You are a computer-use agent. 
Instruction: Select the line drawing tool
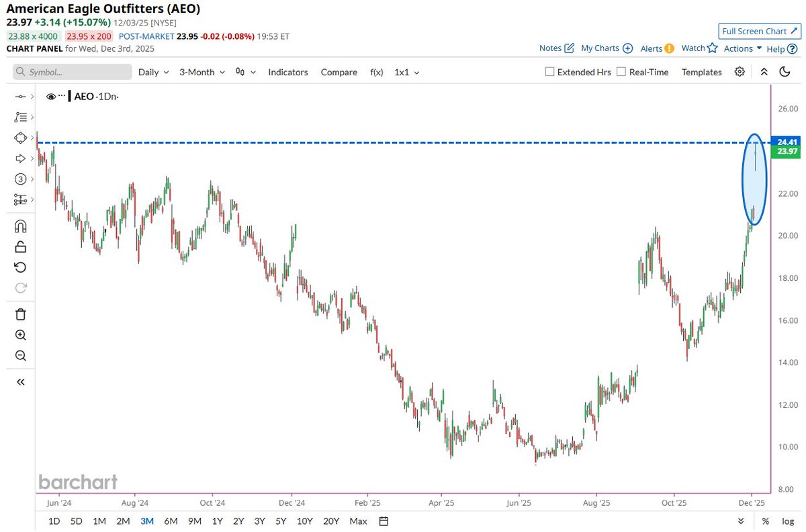(19, 97)
